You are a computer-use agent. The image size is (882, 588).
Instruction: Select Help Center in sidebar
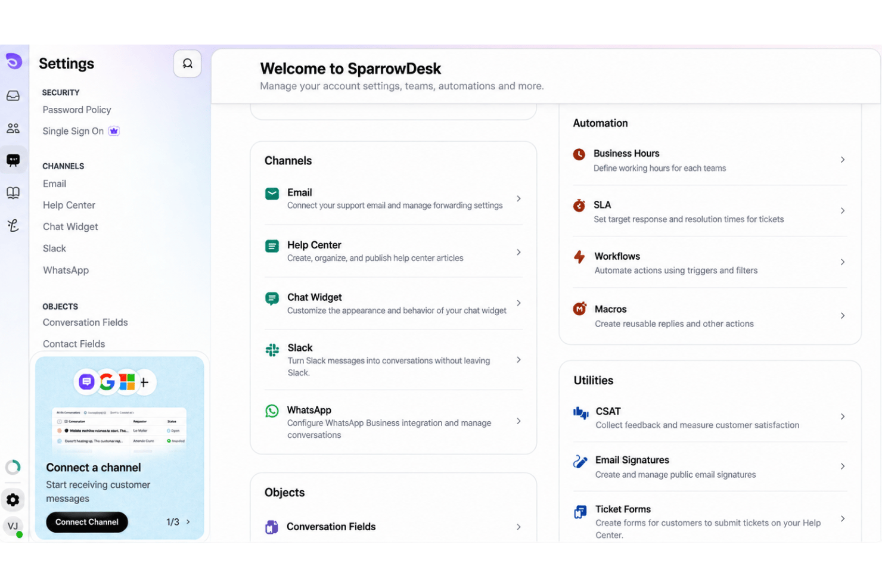pyautogui.click(x=69, y=205)
